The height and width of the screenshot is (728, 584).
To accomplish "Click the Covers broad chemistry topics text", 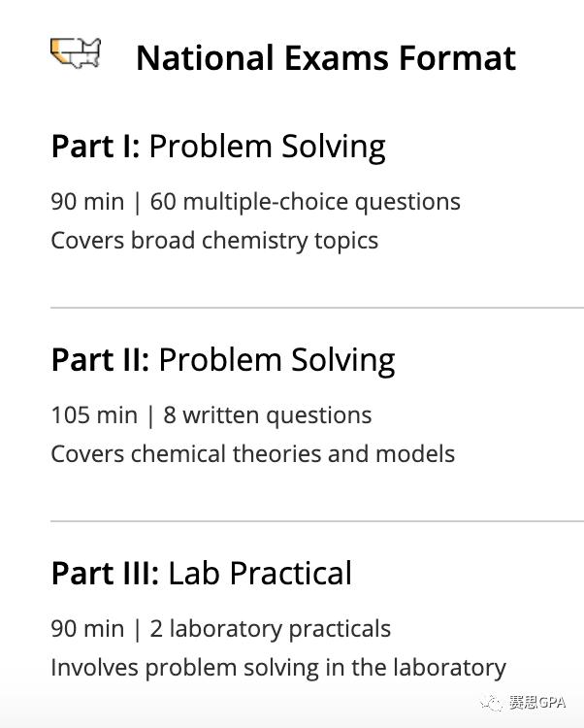I will [x=214, y=241].
